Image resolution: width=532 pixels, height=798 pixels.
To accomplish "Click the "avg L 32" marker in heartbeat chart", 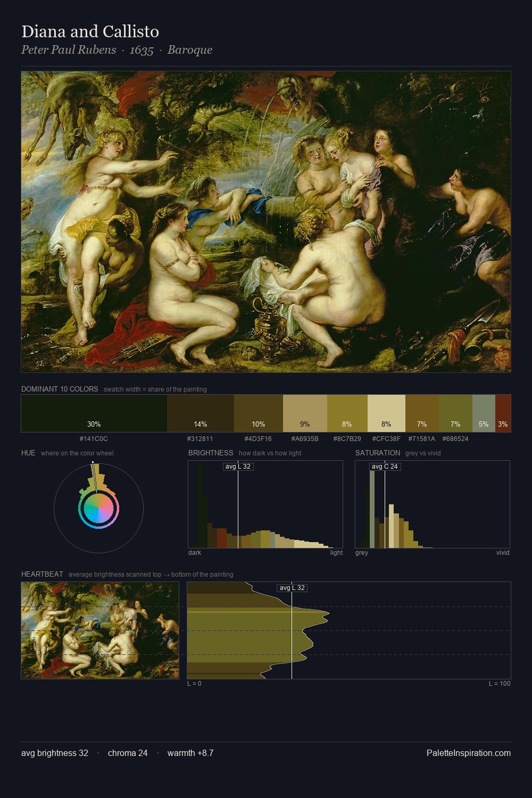I will (292, 588).
